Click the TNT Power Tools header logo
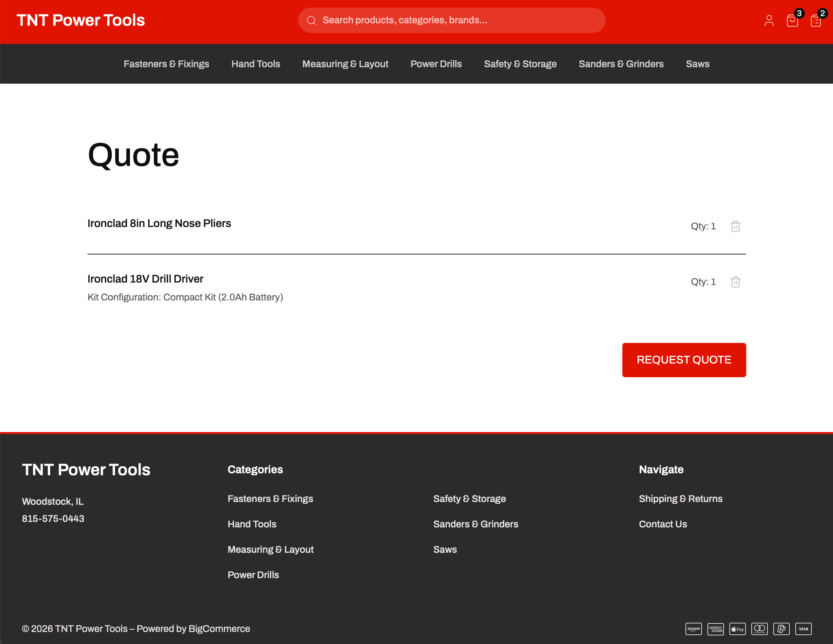Viewport: 833px width, 644px height. 81,20
